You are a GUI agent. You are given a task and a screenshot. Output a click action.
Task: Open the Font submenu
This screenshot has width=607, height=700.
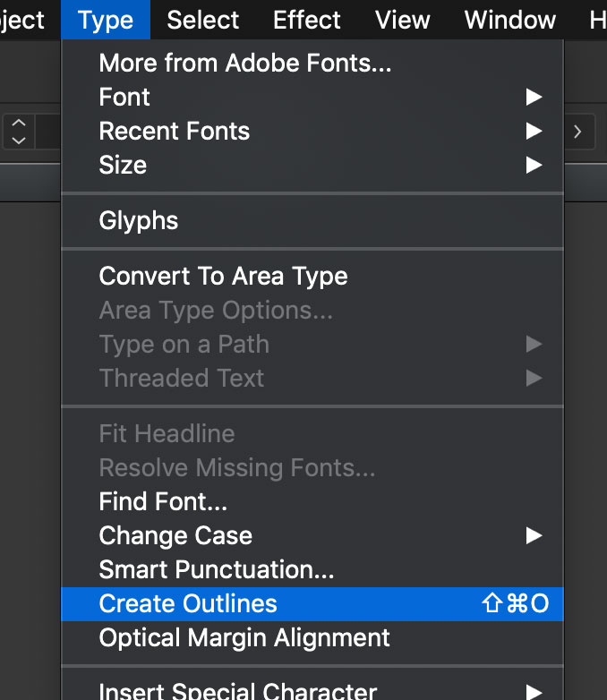pos(124,97)
